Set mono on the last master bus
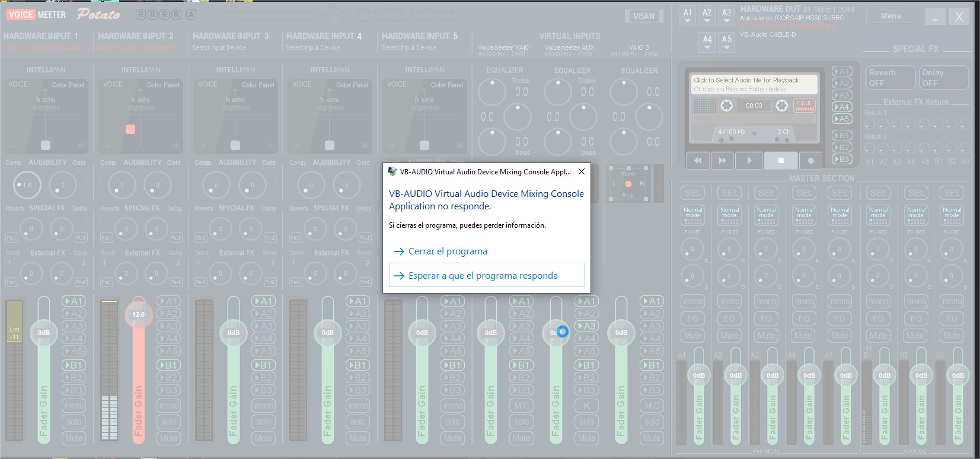 coord(952,301)
